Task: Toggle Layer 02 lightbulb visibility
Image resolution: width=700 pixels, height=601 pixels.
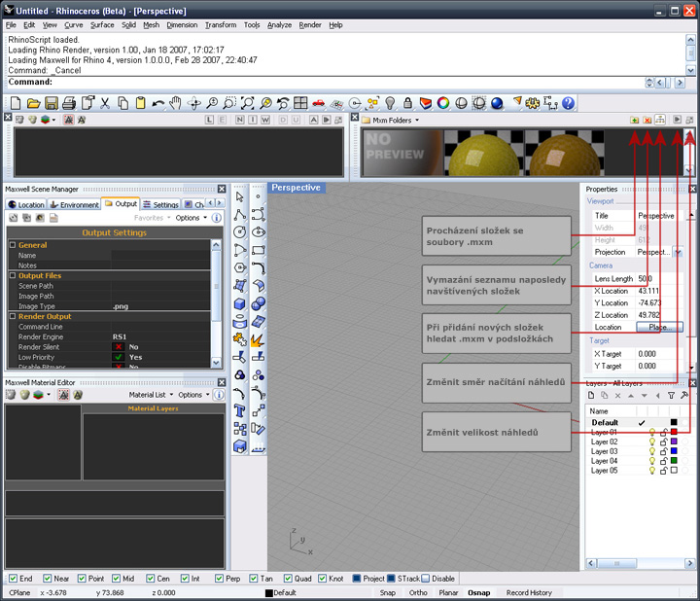Action: (652, 442)
